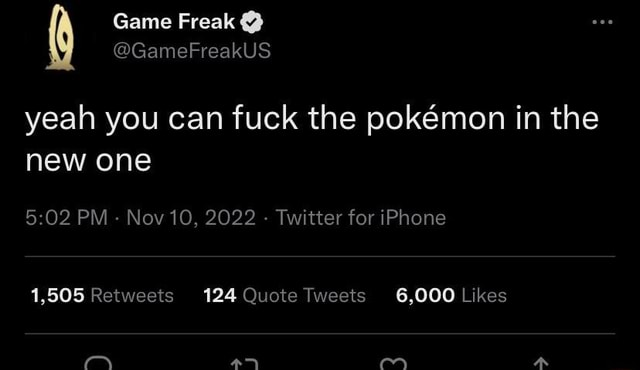View the 124 Quote Tweets list
The image size is (640, 370).
[284, 295]
